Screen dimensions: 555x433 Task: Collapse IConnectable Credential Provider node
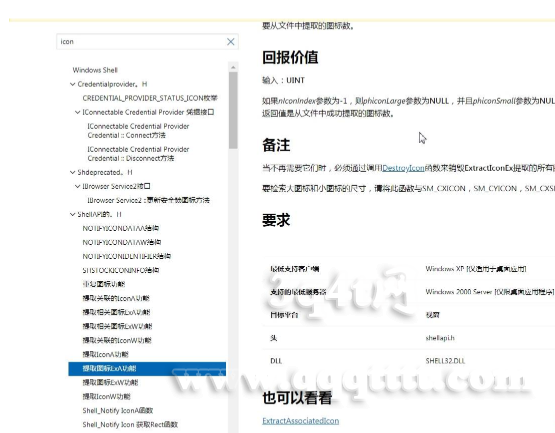point(77,112)
